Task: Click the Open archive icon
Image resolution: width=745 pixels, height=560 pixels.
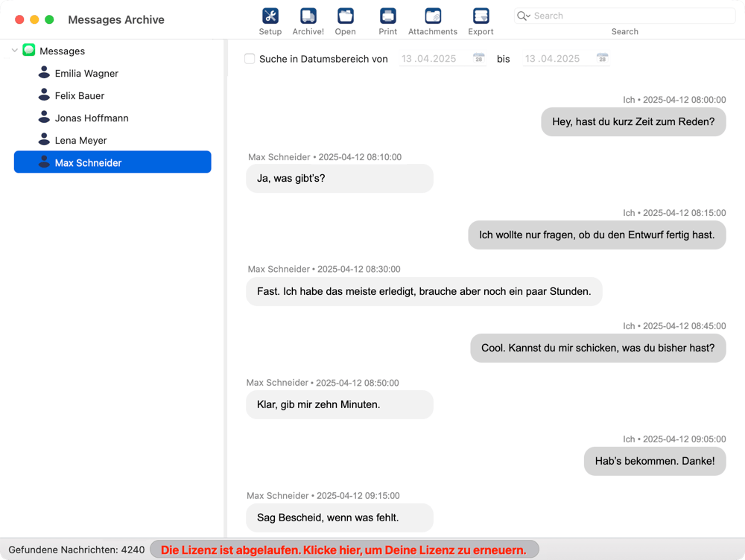Action: (345, 16)
